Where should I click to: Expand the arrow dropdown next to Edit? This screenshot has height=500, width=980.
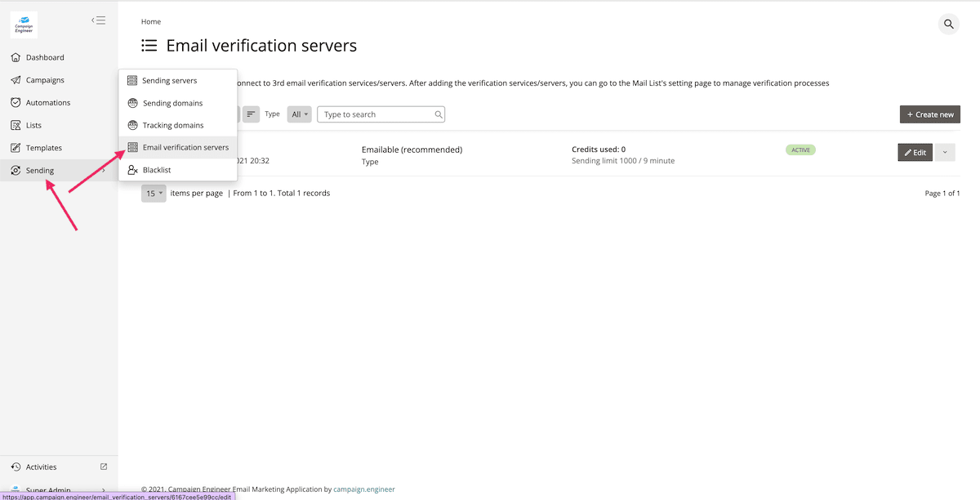945,152
